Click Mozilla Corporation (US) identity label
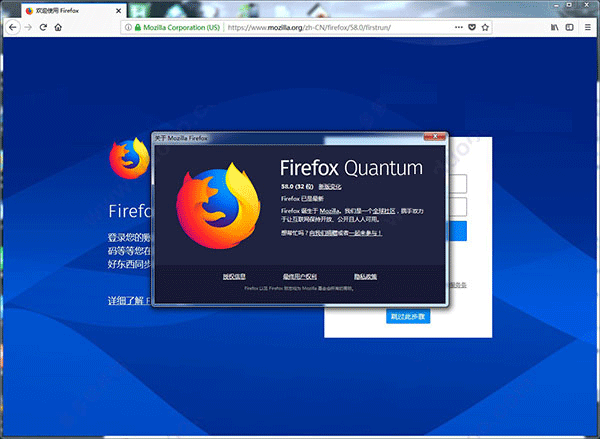 pos(181,28)
